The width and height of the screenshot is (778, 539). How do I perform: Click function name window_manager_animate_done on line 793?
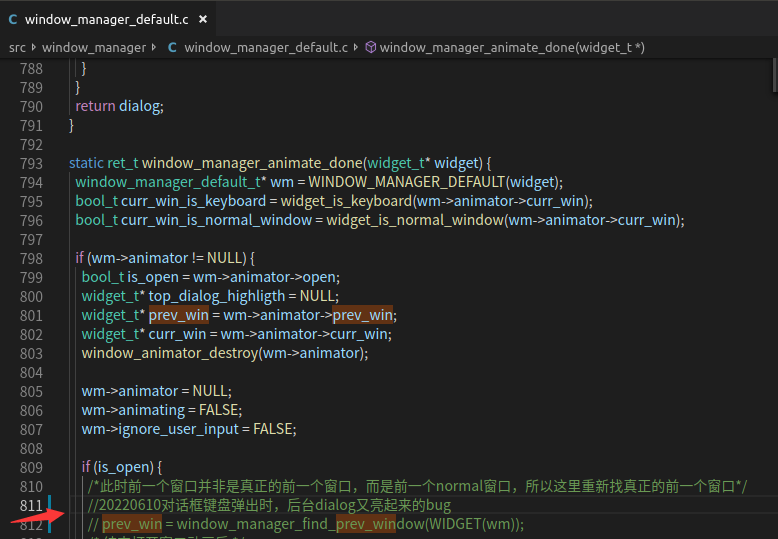[252, 163]
